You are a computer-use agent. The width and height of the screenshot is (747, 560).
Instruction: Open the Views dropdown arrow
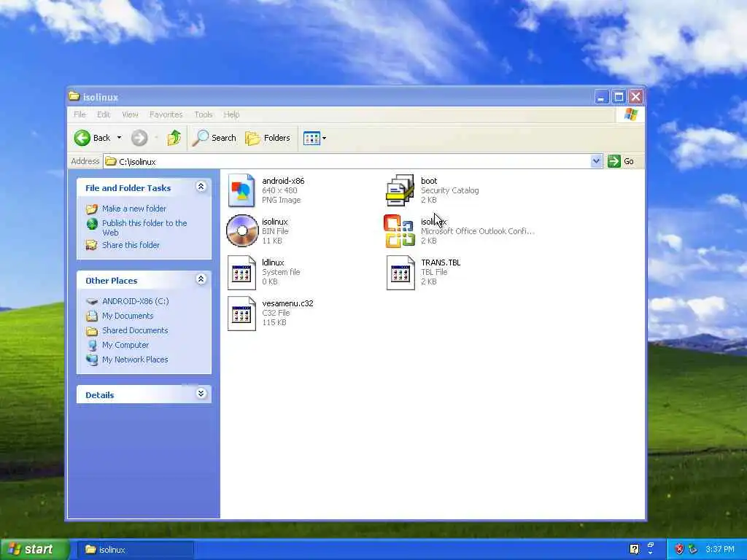pos(325,138)
